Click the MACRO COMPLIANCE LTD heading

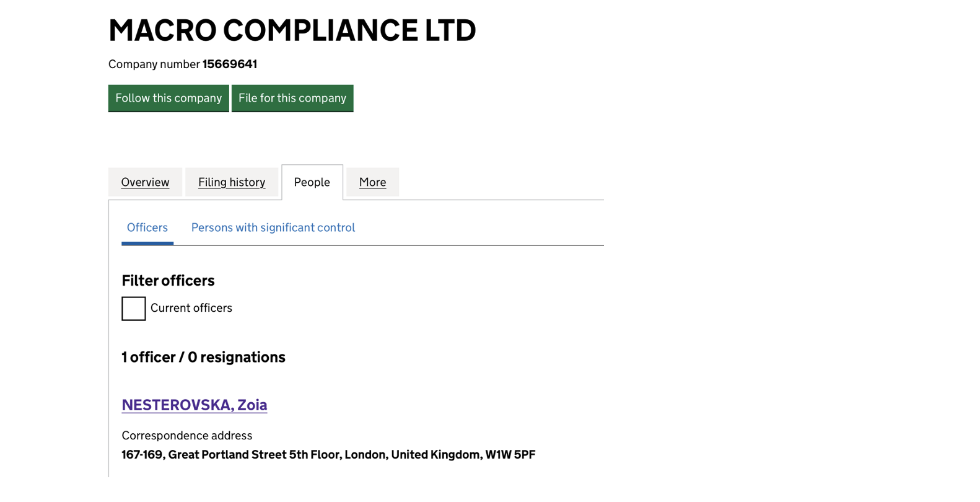(x=292, y=30)
